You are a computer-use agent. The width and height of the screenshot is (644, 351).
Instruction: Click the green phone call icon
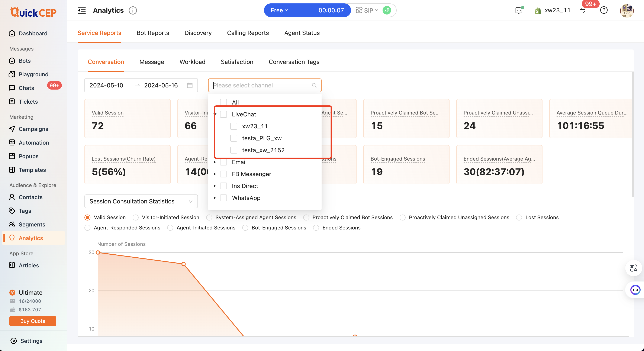pyautogui.click(x=386, y=10)
